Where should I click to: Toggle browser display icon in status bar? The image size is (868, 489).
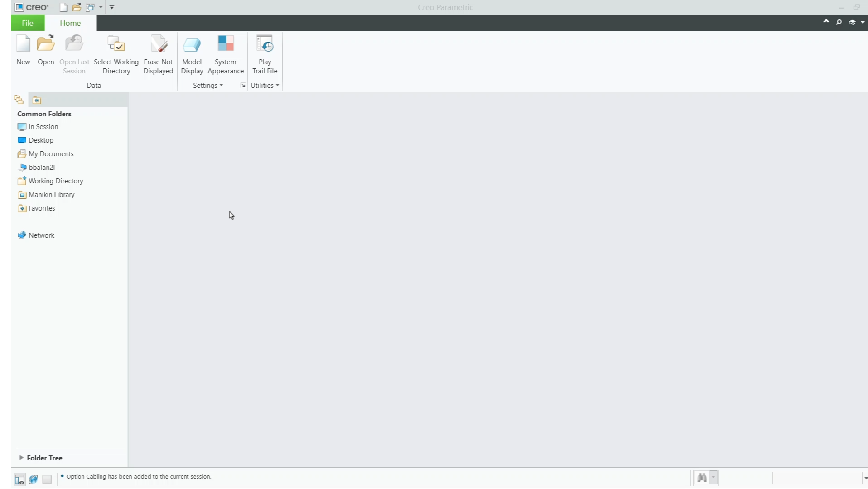[x=33, y=479]
